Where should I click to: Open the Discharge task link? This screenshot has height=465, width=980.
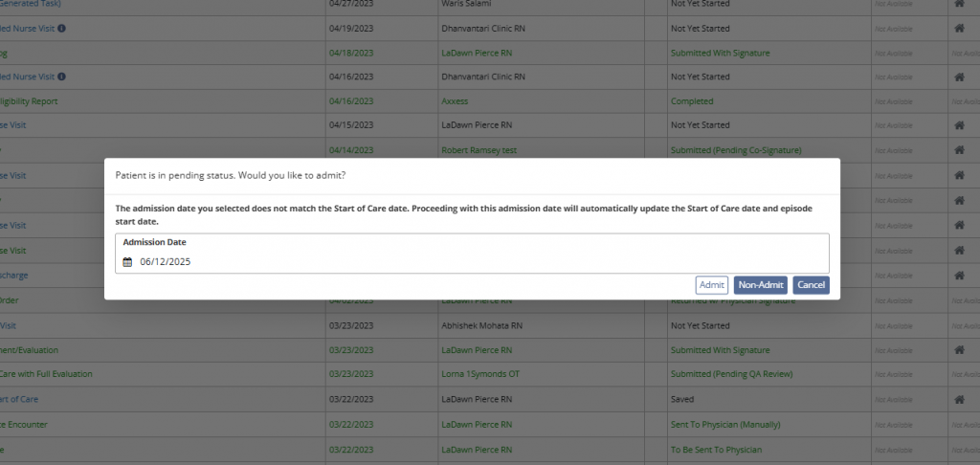(14, 275)
